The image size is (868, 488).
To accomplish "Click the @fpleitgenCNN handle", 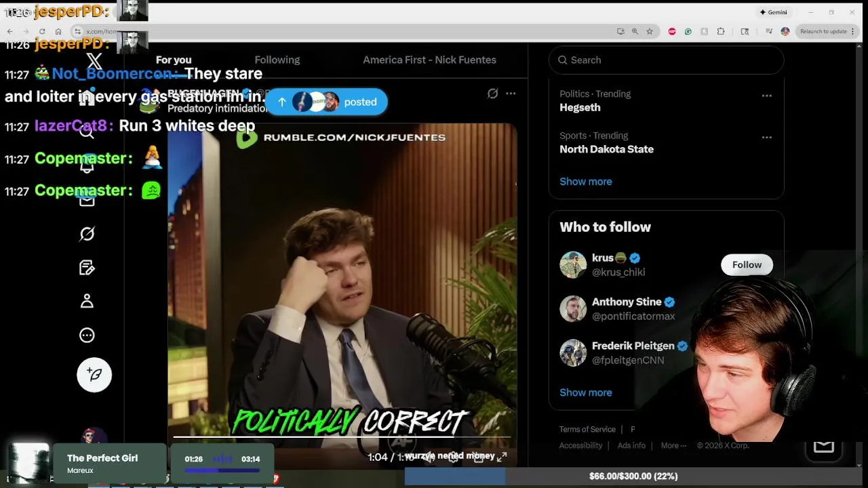I will (x=628, y=361).
